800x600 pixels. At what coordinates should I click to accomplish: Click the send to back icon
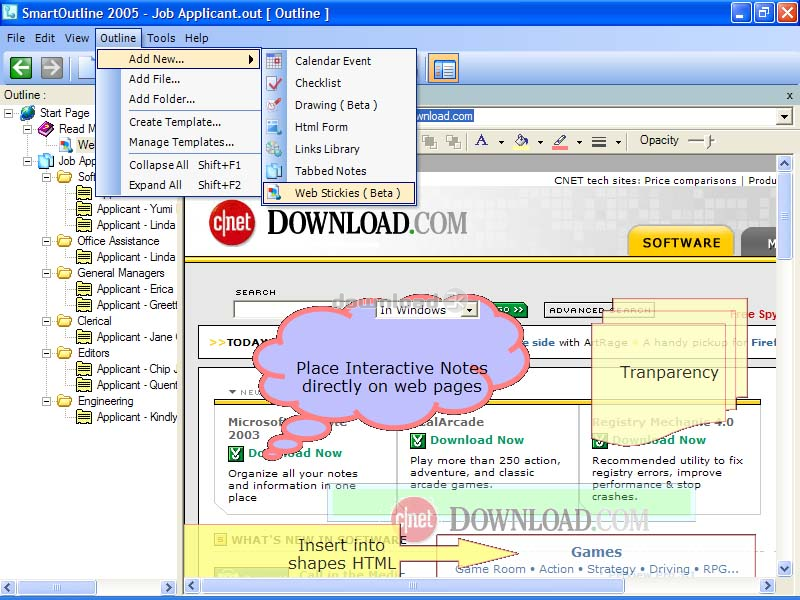453,141
